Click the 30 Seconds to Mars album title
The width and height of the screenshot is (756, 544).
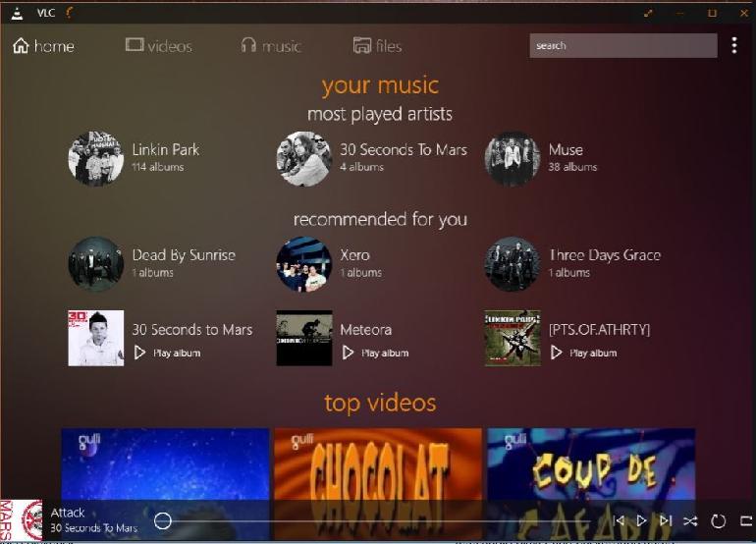coord(192,329)
